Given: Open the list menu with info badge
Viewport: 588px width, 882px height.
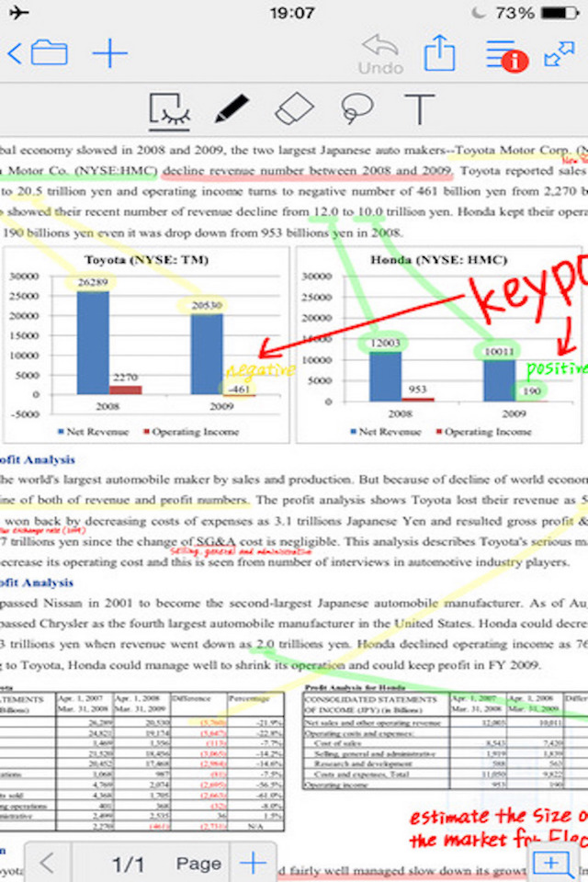Looking at the screenshot, I should pyautogui.click(x=506, y=55).
